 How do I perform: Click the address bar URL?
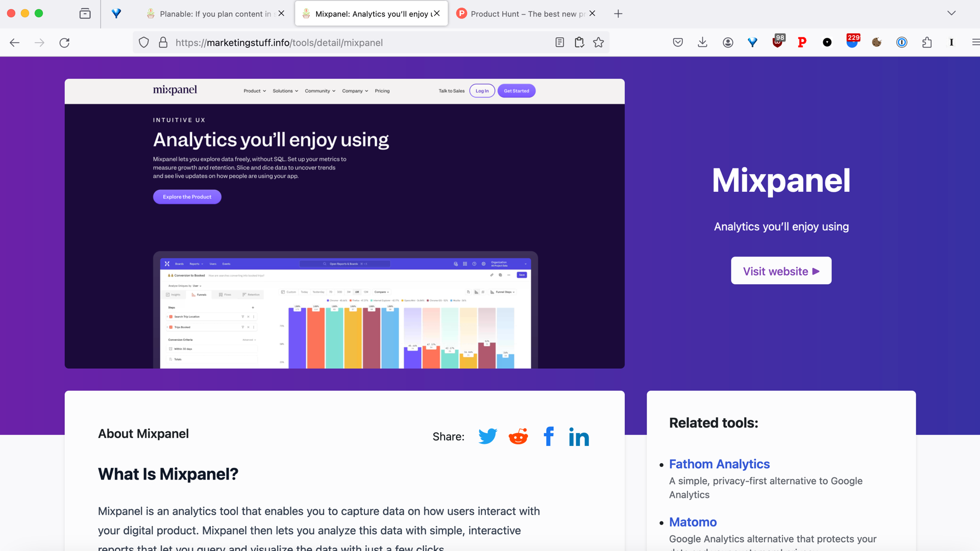tap(279, 42)
